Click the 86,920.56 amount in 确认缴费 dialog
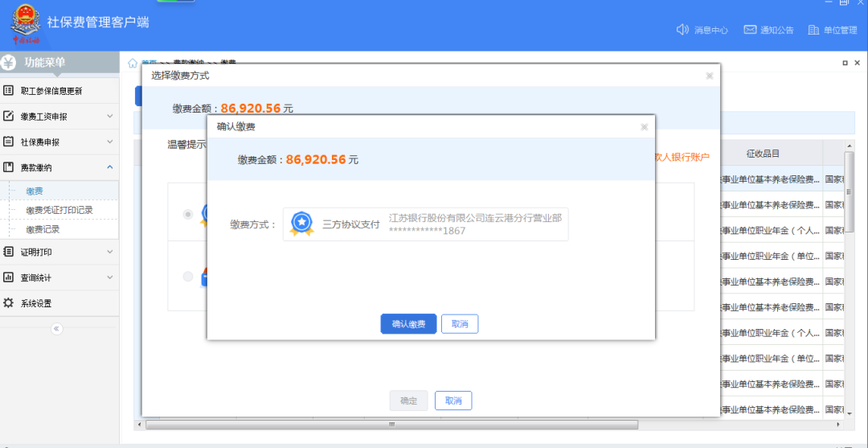868x448 pixels. click(316, 159)
